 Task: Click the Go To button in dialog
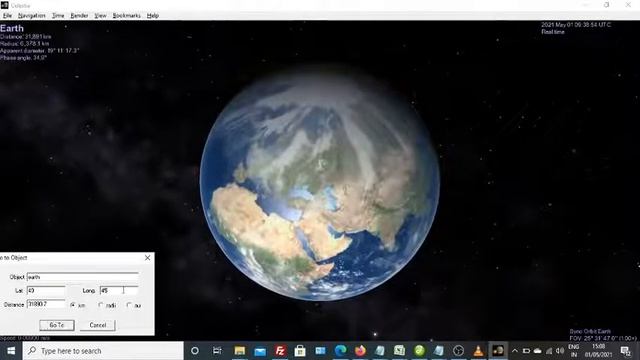[57, 325]
